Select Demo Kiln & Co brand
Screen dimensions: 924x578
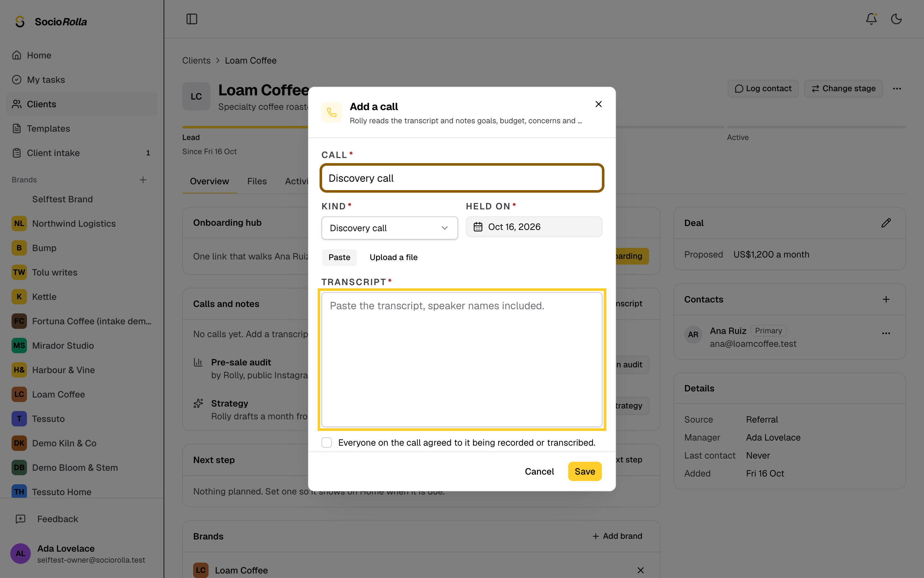[x=82, y=443]
